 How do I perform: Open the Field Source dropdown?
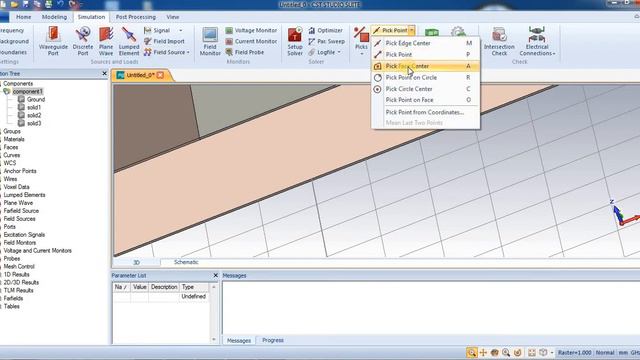(188, 52)
